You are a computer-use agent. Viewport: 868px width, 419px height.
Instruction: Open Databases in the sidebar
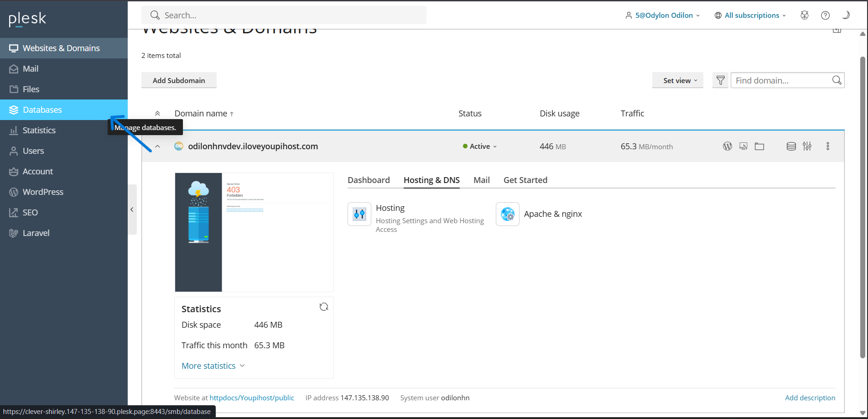point(42,110)
